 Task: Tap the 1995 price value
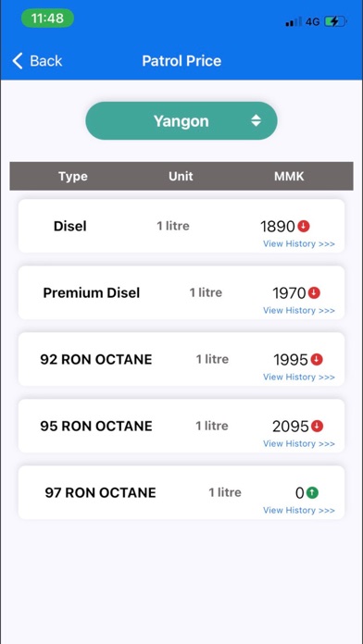coord(291,360)
